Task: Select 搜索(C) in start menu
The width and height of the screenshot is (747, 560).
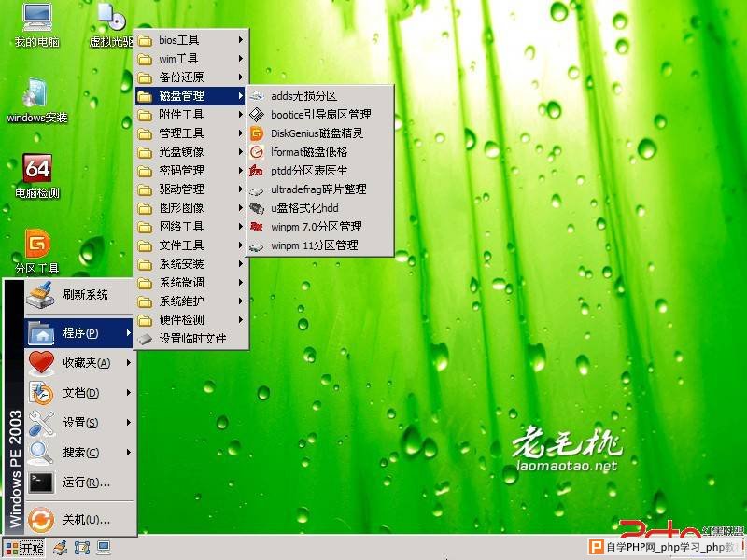Action: (79, 453)
